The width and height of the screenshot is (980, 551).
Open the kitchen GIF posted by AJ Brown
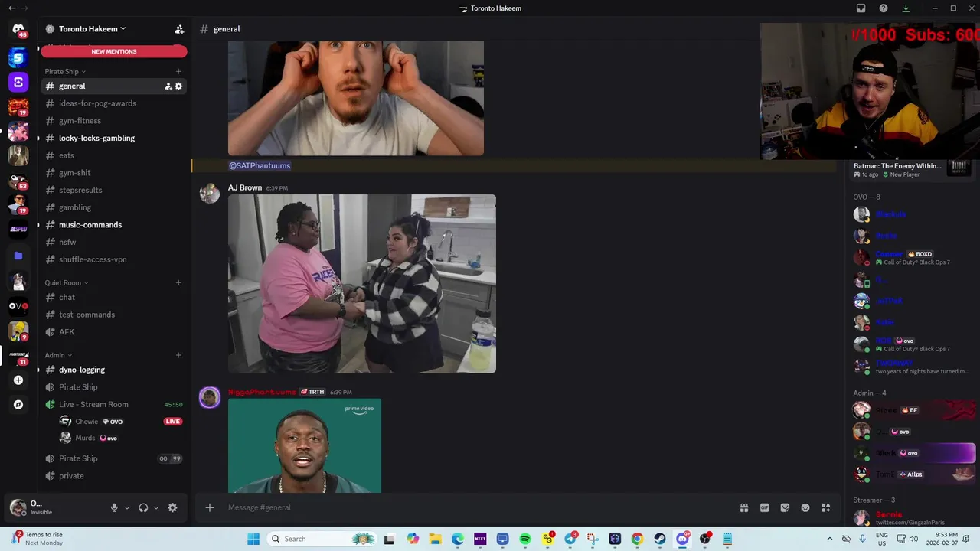point(362,284)
